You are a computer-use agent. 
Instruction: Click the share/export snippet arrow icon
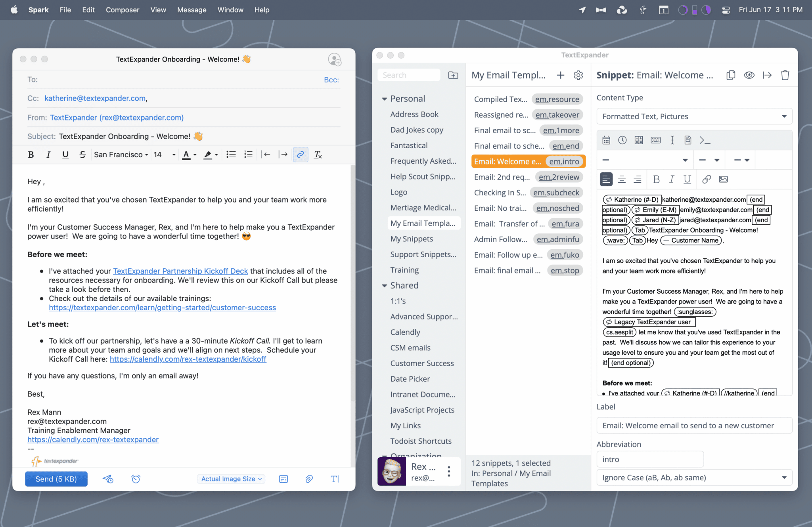[x=767, y=75]
